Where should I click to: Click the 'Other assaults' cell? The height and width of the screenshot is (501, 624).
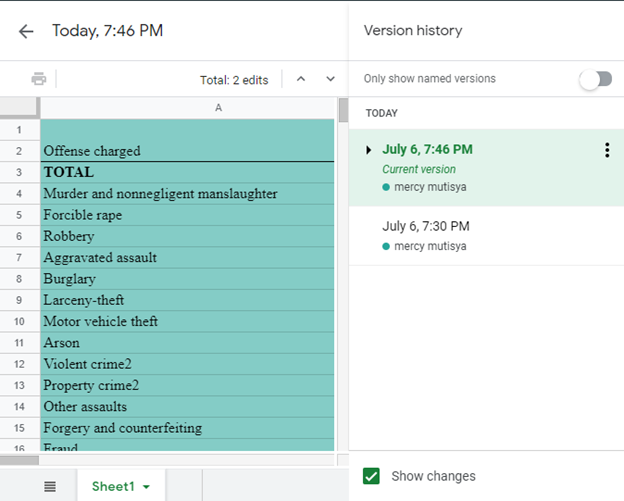tap(187, 407)
